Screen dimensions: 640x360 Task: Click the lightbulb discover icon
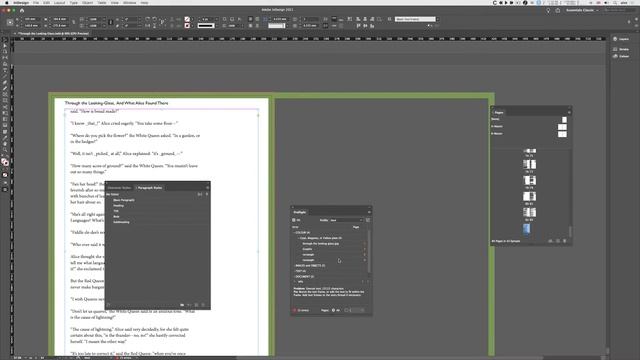(x=548, y=11)
